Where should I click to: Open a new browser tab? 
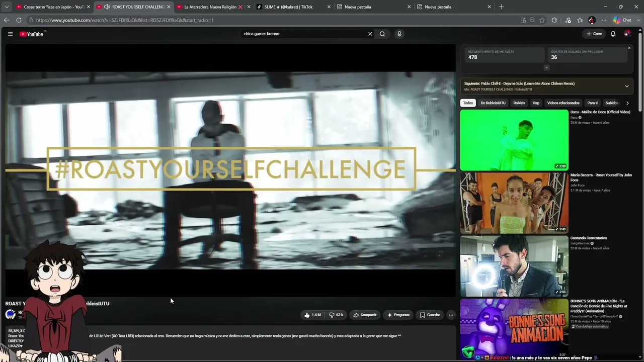point(501,7)
